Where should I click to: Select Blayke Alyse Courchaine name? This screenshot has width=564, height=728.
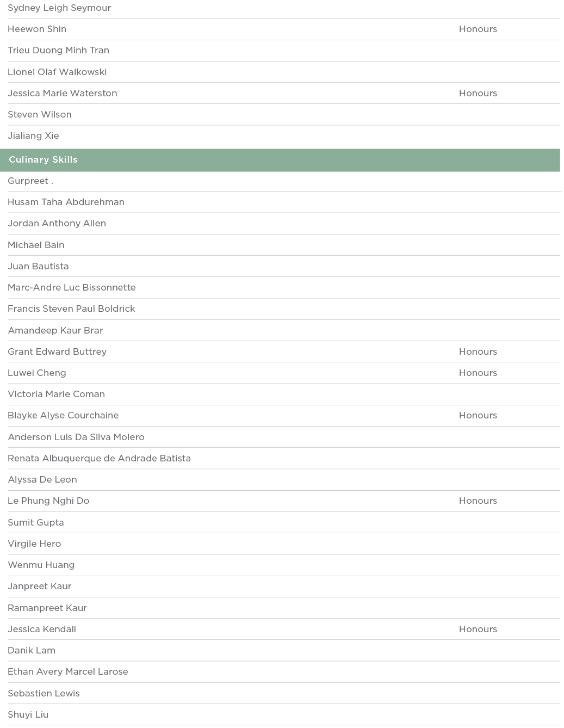[x=63, y=416]
